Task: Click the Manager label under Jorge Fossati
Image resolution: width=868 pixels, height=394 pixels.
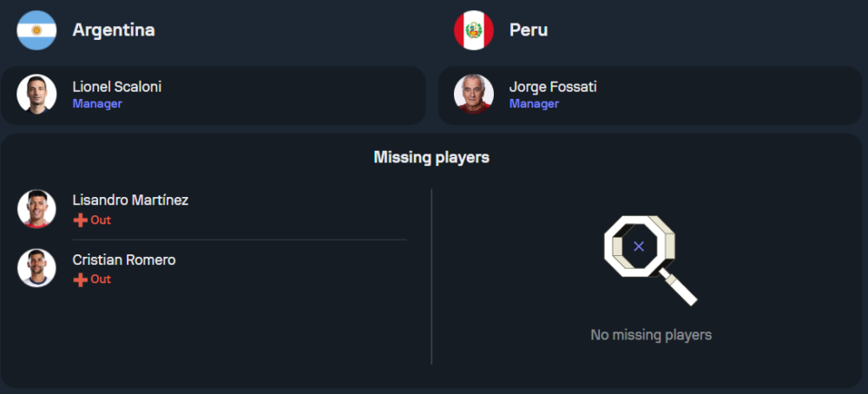Action: pyautogui.click(x=534, y=104)
